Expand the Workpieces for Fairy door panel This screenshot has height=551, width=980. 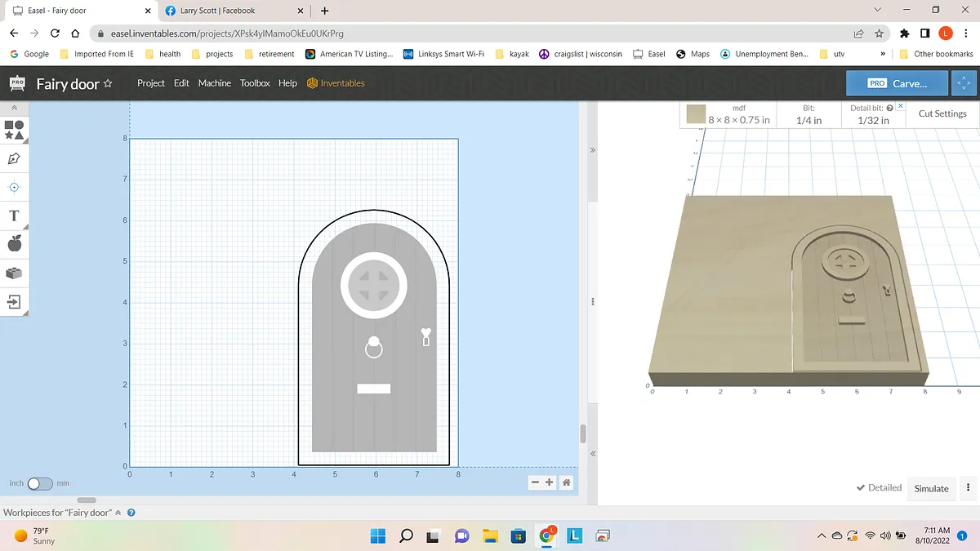point(118,513)
